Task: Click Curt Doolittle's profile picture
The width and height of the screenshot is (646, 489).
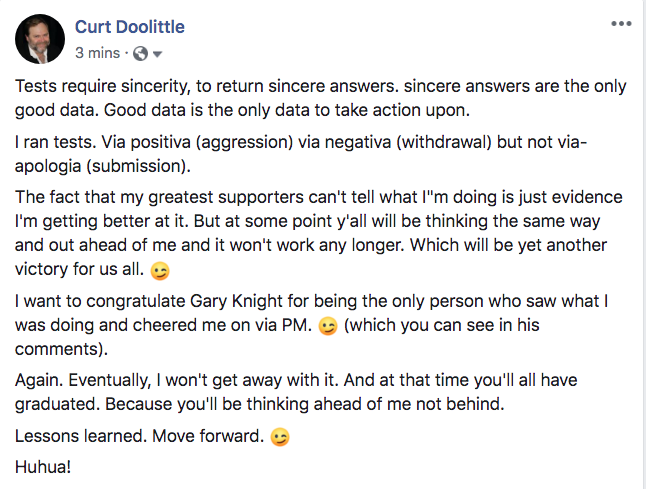Action: point(41,39)
